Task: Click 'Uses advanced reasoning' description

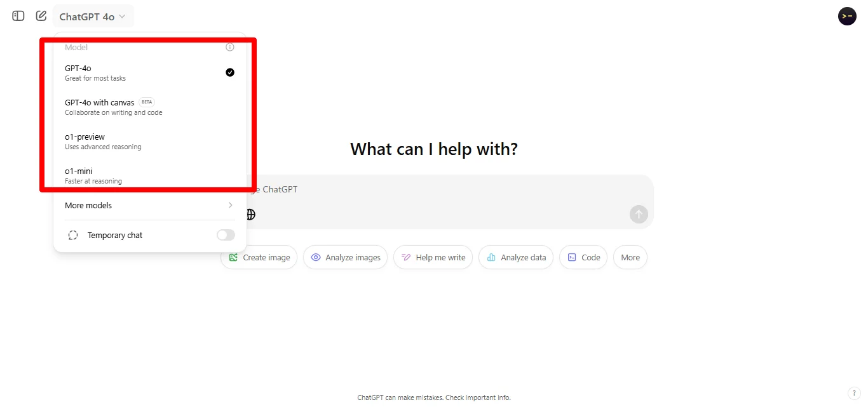Action: (103, 147)
